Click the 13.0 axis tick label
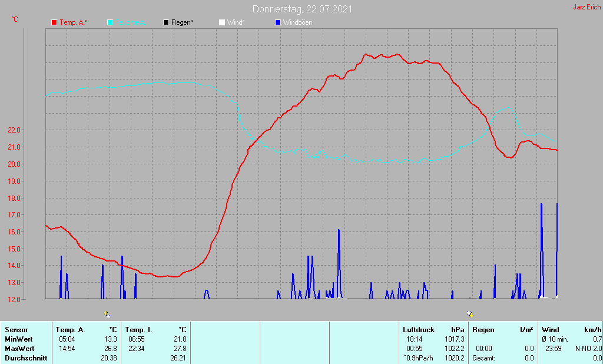This screenshot has height=364, width=603. pyautogui.click(x=14, y=283)
